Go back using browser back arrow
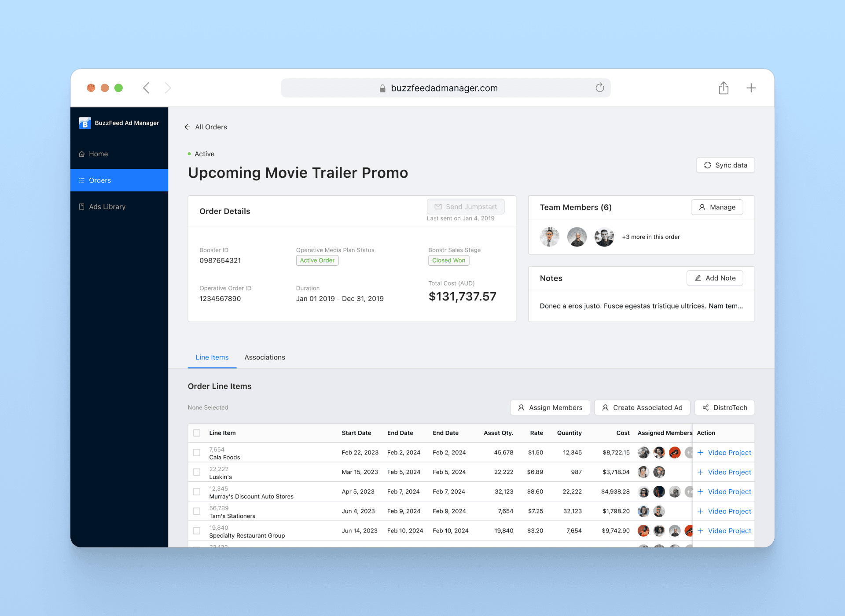Image resolution: width=845 pixels, height=616 pixels. [146, 88]
